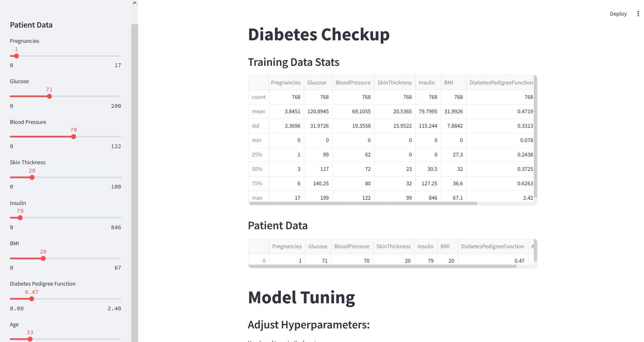Click the Age slider thumb
644x342 pixels.
click(30, 339)
